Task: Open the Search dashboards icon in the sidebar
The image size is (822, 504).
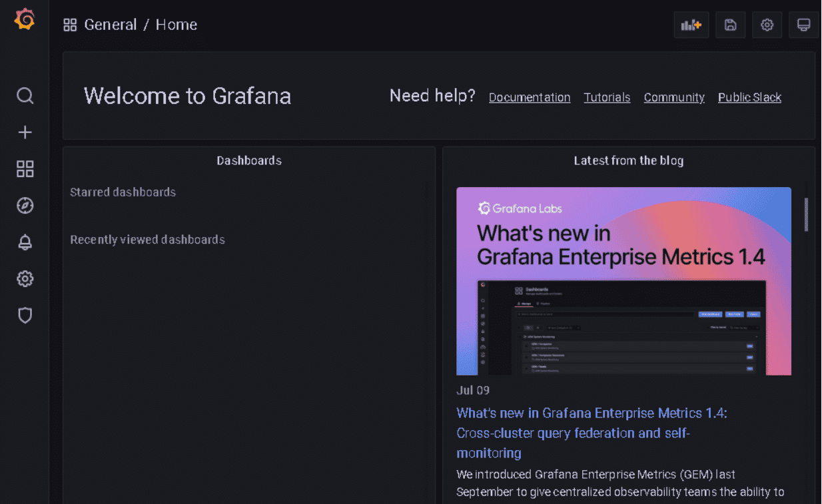Action: (x=25, y=96)
